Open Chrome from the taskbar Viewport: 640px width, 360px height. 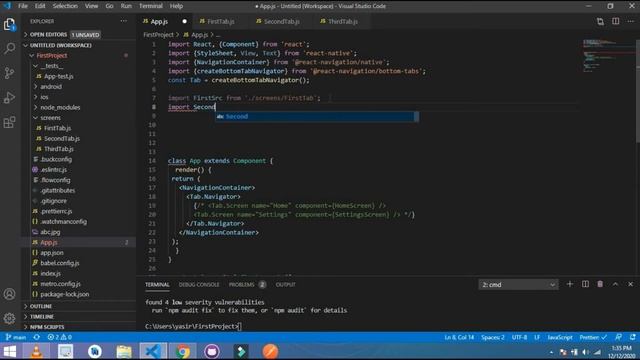tap(183, 351)
